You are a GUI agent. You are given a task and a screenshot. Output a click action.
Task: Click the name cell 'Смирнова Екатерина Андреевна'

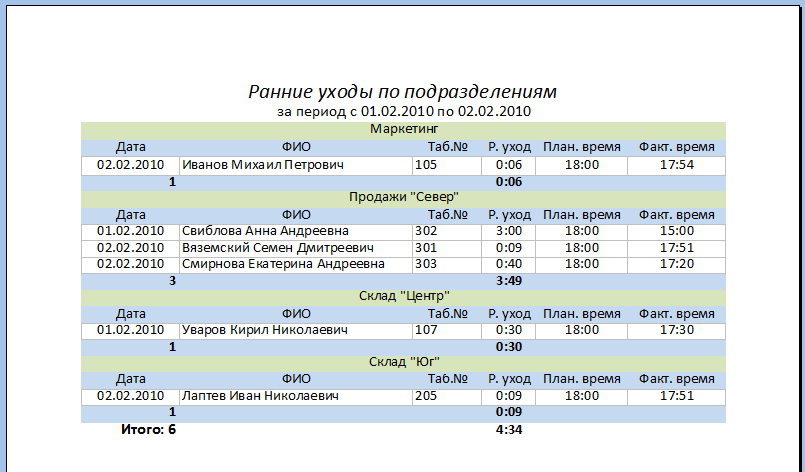tap(296, 265)
